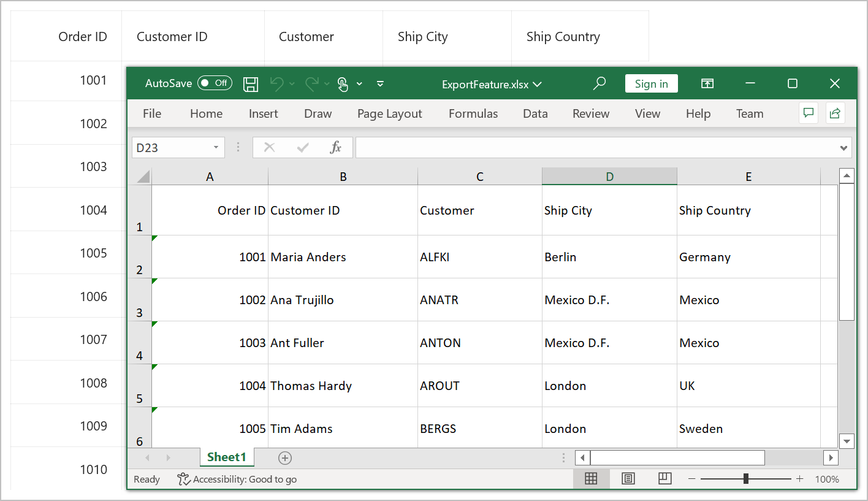Select the Maria Anders cell
The image size is (868, 501).
(x=343, y=257)
